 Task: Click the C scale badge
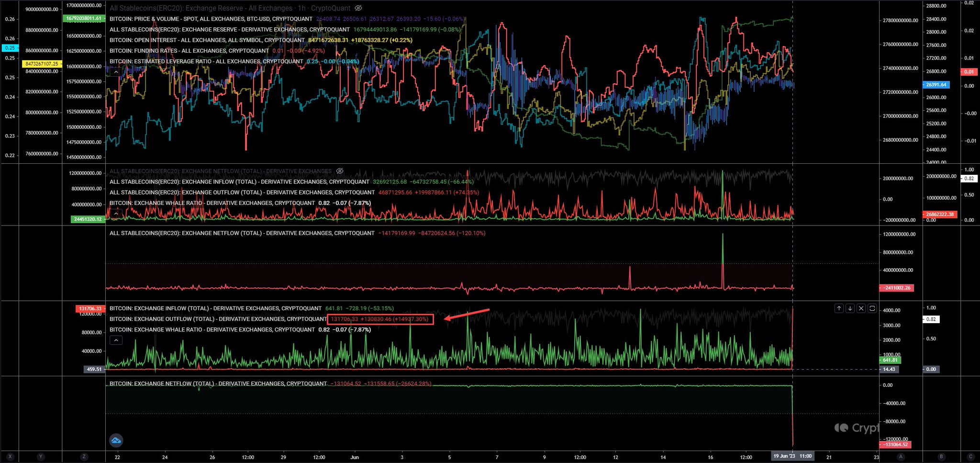click(x=970, y=457)
